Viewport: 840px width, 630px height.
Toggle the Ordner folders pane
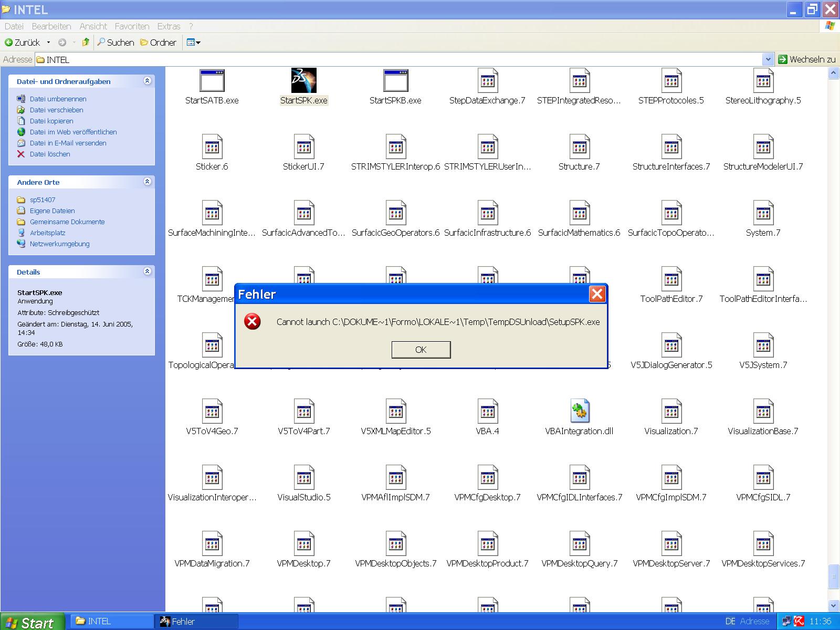[158, 43]
